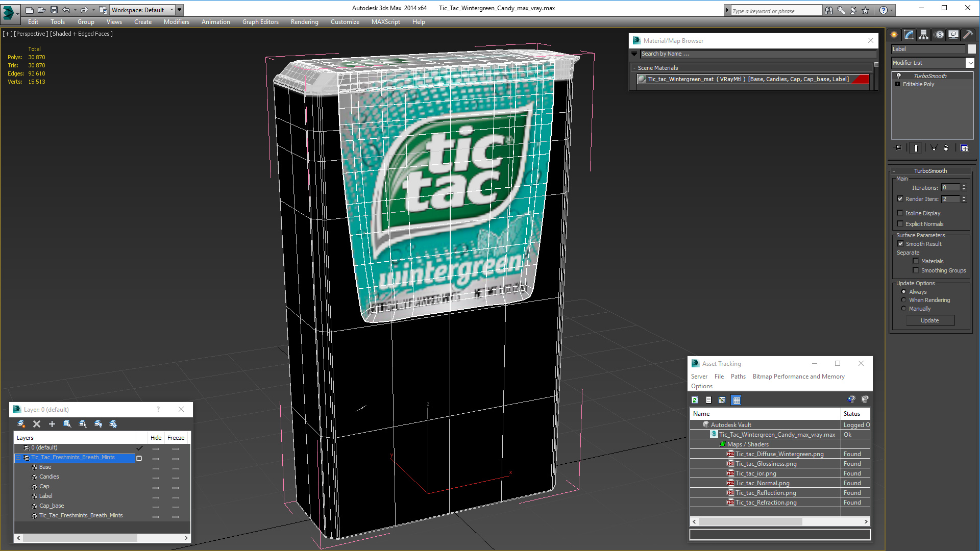This screenshot has width=980, height=551.
Task: Toggle TurboSmooth modifier lightbulb
Action: point(899,76)
